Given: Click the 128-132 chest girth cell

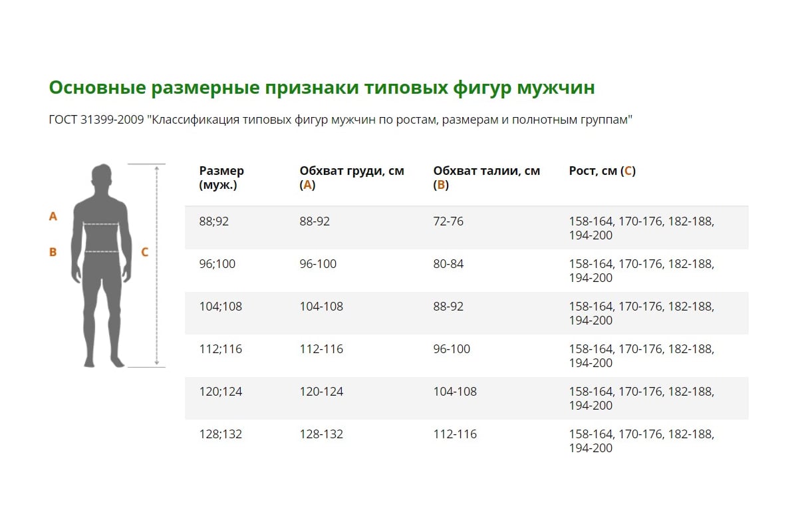Looking at the screenshot, I should tap(321, 434).
